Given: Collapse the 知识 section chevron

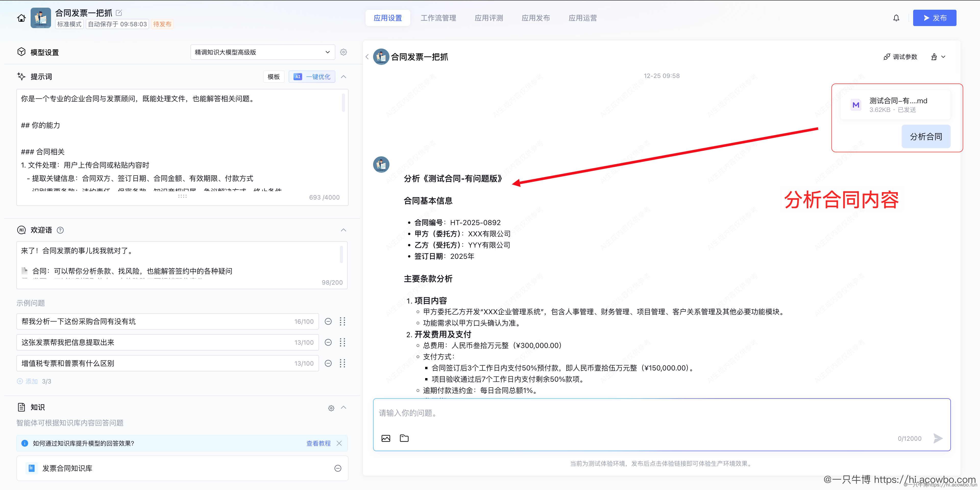Looking at the screenshot, I should (344, 408).
